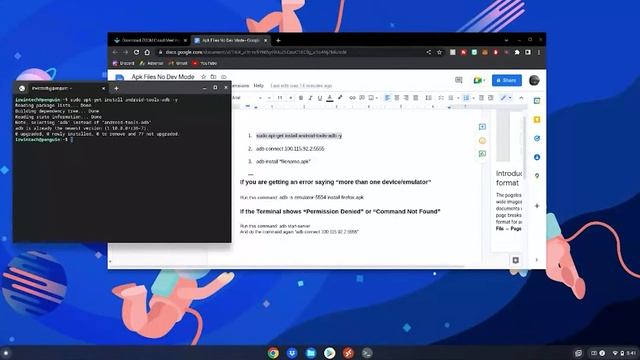This screenshot has width=640, height=360.
Task: Click the blue Share button
Action: point(507,80)
